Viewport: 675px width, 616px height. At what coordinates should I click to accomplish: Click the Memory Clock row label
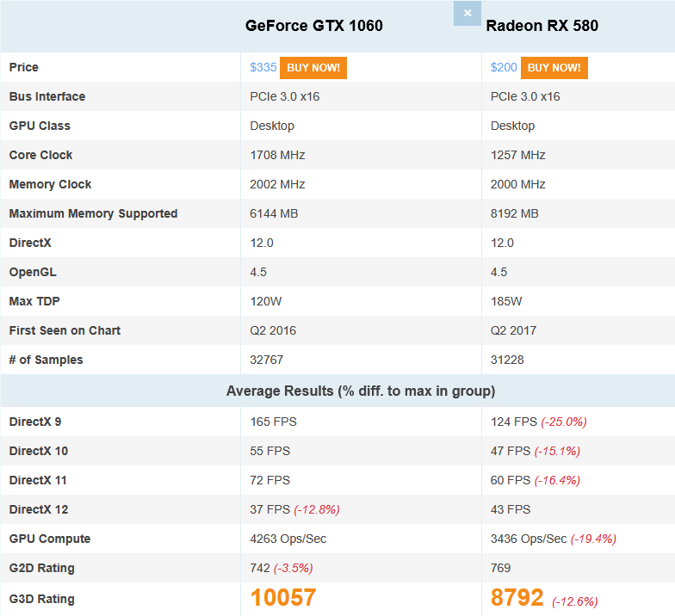point(50,184)
